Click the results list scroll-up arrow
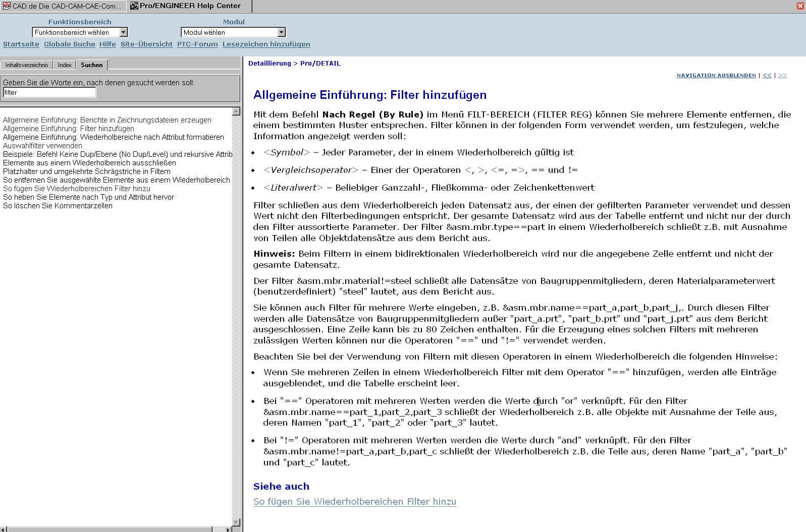The width and height of the screenshot is (806, 532). pos(236,111)
